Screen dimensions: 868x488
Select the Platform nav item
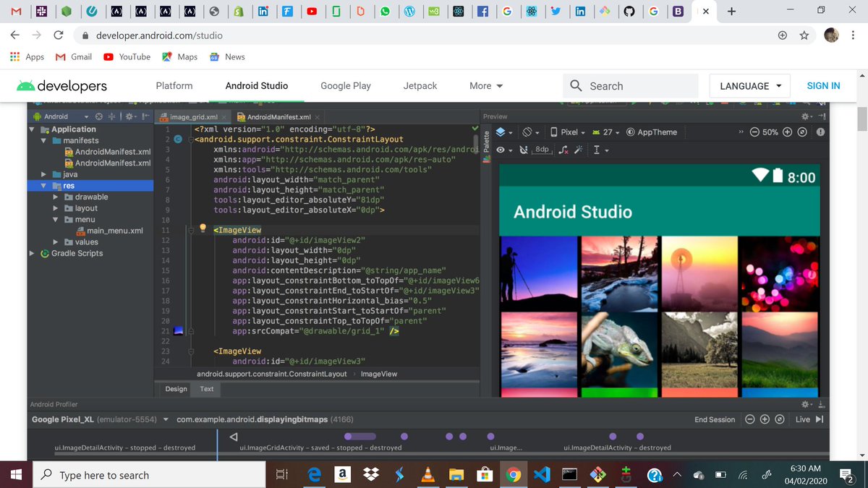coord(174,85)
